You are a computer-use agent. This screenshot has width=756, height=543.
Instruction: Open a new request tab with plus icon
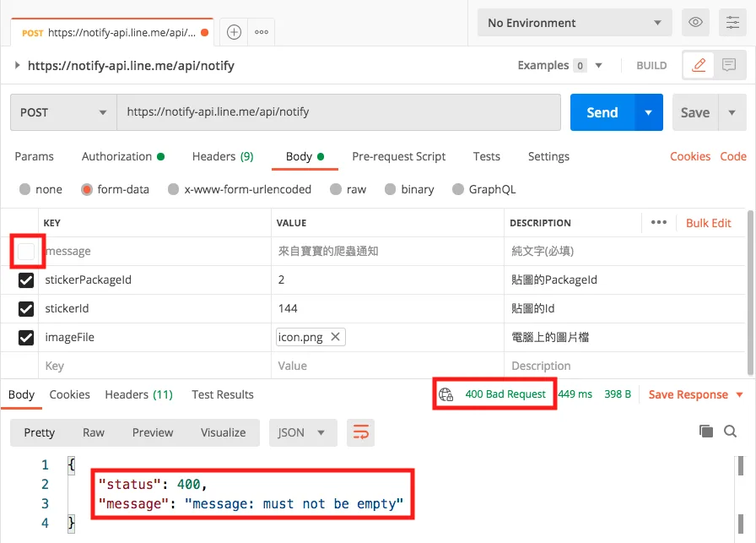click(234, 32)
